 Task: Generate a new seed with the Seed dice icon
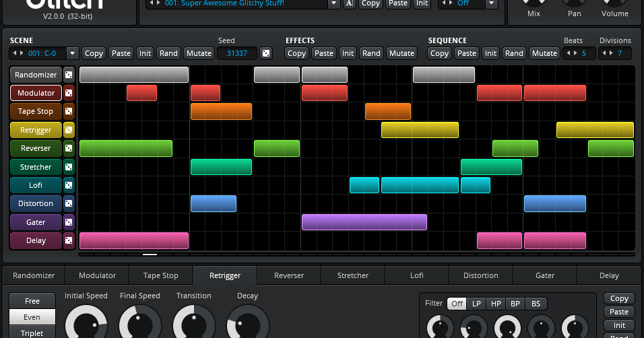click(x=266, y=53)
